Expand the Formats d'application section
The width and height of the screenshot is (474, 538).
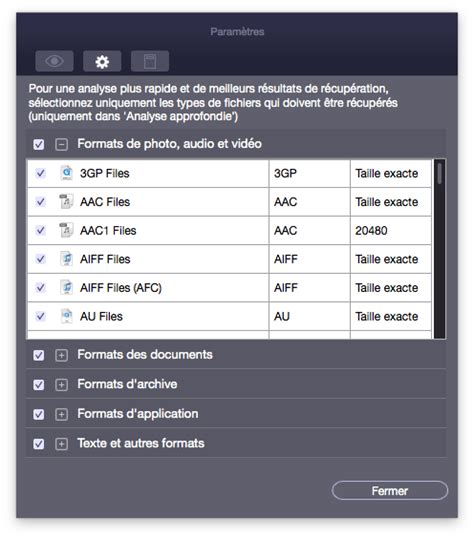click(61, 414)
